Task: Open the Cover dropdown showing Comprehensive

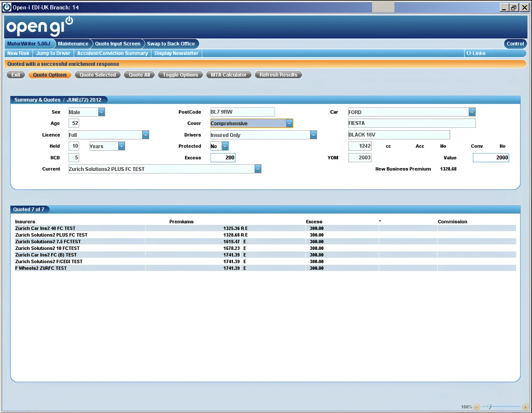Action: pyautogui.click(x=289, y=123)
